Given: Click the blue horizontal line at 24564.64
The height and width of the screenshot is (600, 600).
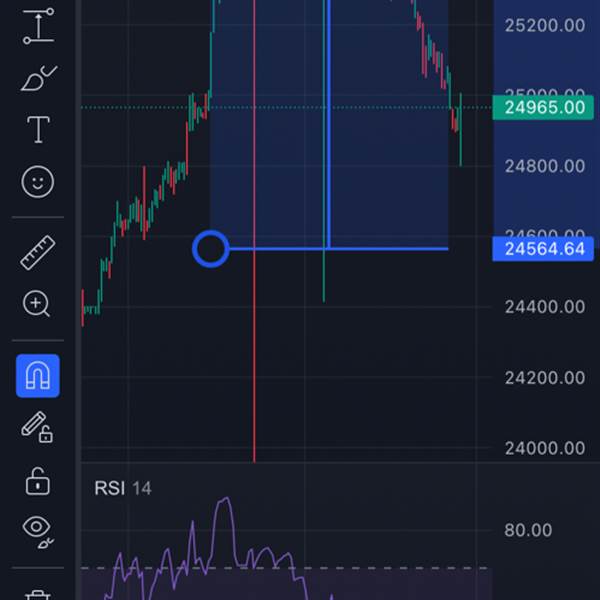Looking at the screenshot, I should [339, 249].
